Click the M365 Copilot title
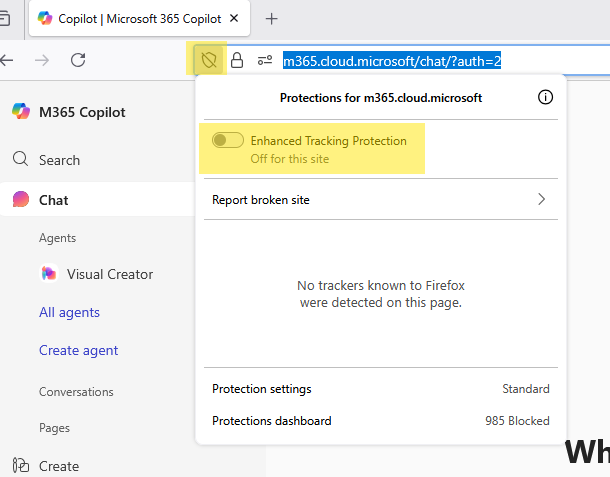The width and height of the screenshot is (610, 477). coord(82,112)
